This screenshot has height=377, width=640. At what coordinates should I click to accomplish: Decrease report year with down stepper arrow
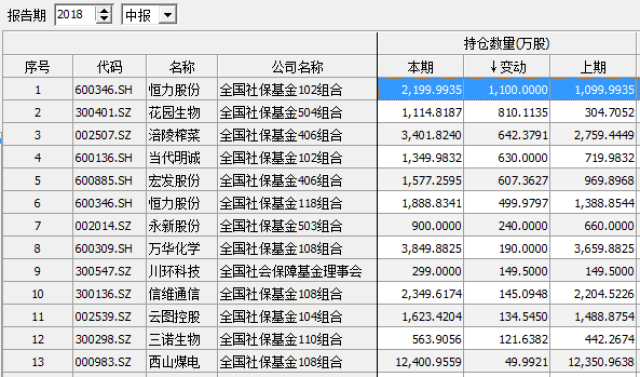(104, 19)
